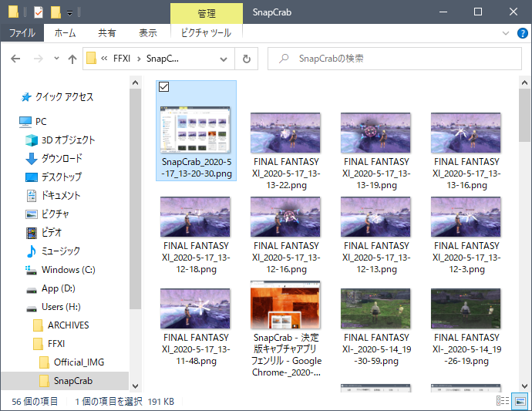Viewport: 532px width, 411px height.
Task: Click the 56 個の項目 status text
Action: (35, 402)
